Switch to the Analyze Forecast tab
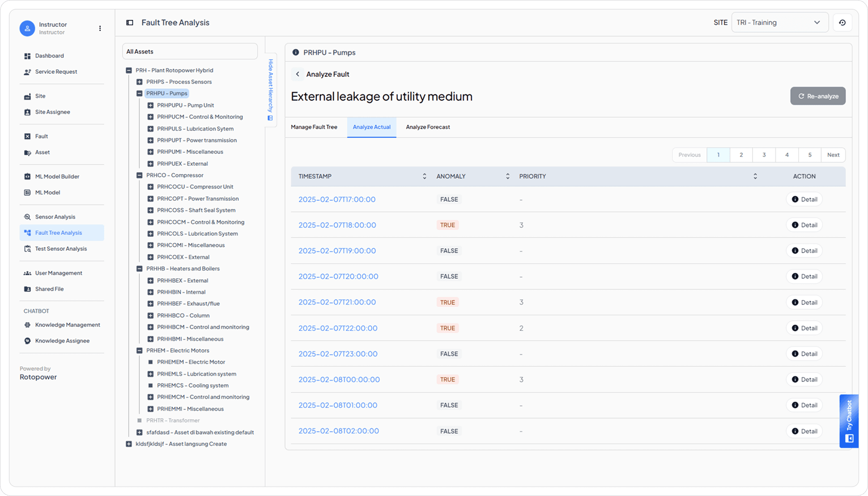The image size is (868, 496). pos(427,127)
